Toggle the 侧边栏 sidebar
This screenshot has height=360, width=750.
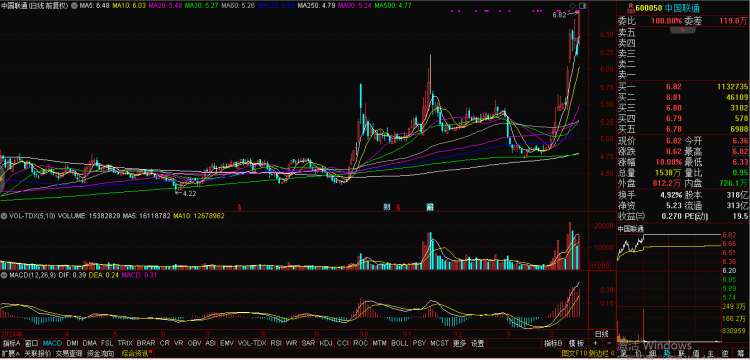[601, 354]
